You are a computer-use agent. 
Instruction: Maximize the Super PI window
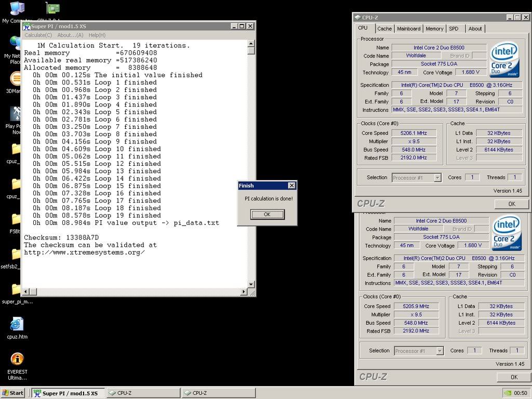point(242,26)
